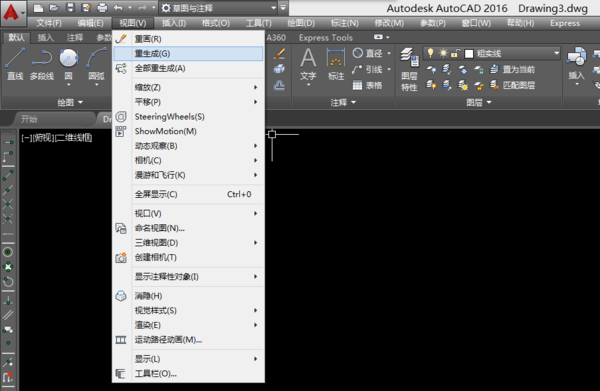Open the quick access toolbar customize arrow
This screenshot has height=391, width=600.
[x=283, y=8]
